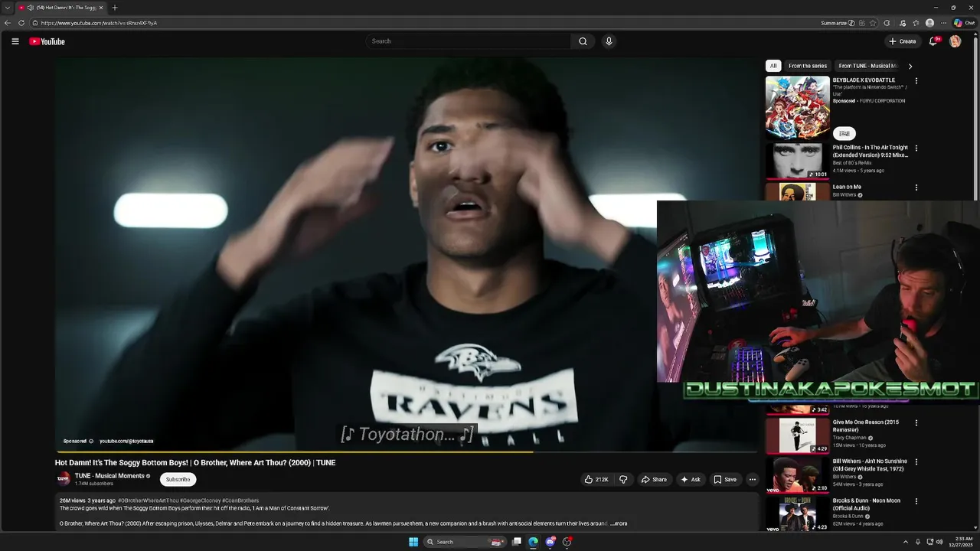Open the Phil Collins In The Air Tonight thumbnail
This screenshot has height=551, width=980.
pos(798,161)
